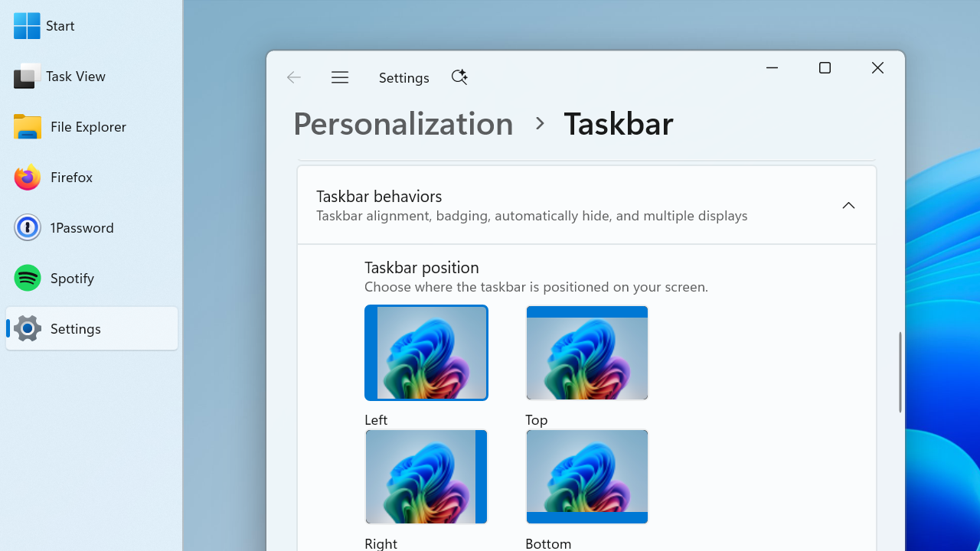980x551 pixels.
Task: Select the Left taskbar position thumbnail
Action: tap(426, 353)
